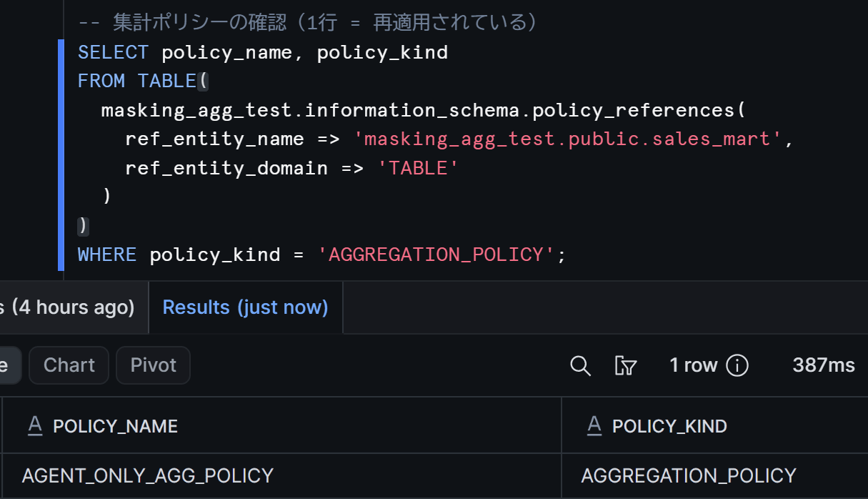Screen dimensions: 868x499
Task: Click the text-type icon in POLICY_NAME header
Action: coord(34,426)
